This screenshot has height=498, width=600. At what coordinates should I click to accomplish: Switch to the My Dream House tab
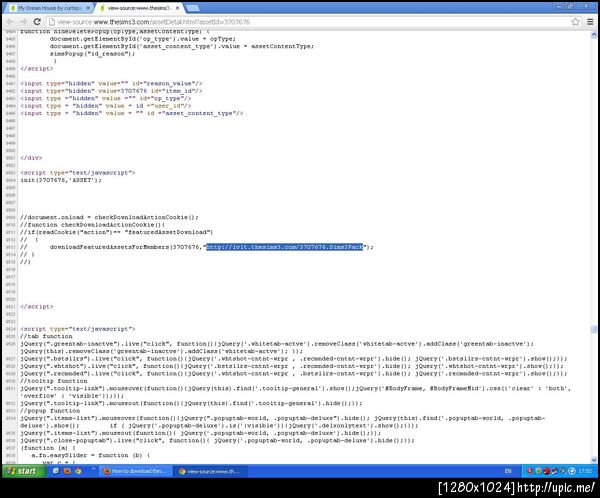click(49, 8)
